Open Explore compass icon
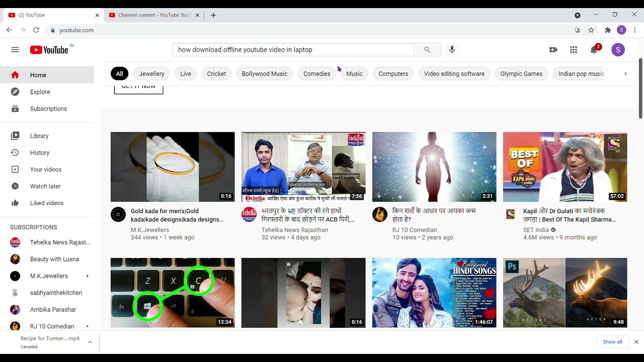This screenshot has width=644, height=362. coord(15,92)
